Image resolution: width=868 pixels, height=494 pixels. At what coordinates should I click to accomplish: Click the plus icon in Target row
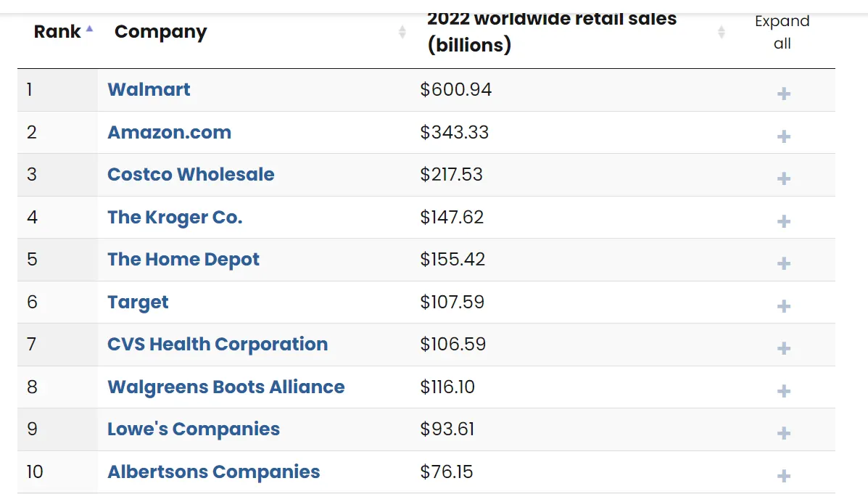click(x=783, y=306)
